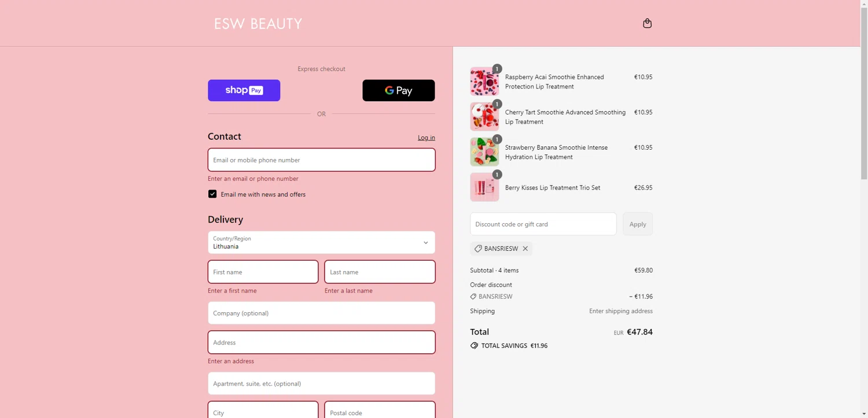Viewport: 868px width, 418px height.
Task: Click the €26.95 price of the Trio Set
Action: click(643, 187)
